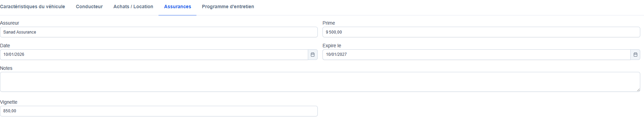Click the Assureur label

click(x=10, y=23)
